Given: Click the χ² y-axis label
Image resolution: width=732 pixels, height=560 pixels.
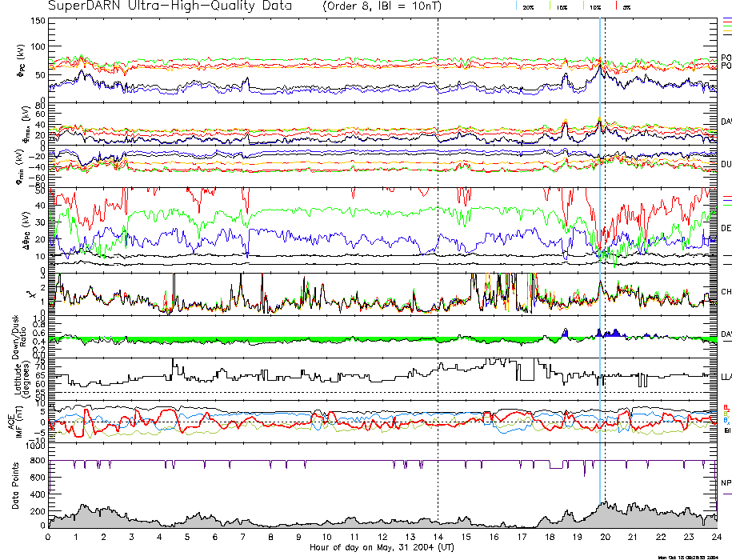Looking at the screenshot, I should [31, 294].
